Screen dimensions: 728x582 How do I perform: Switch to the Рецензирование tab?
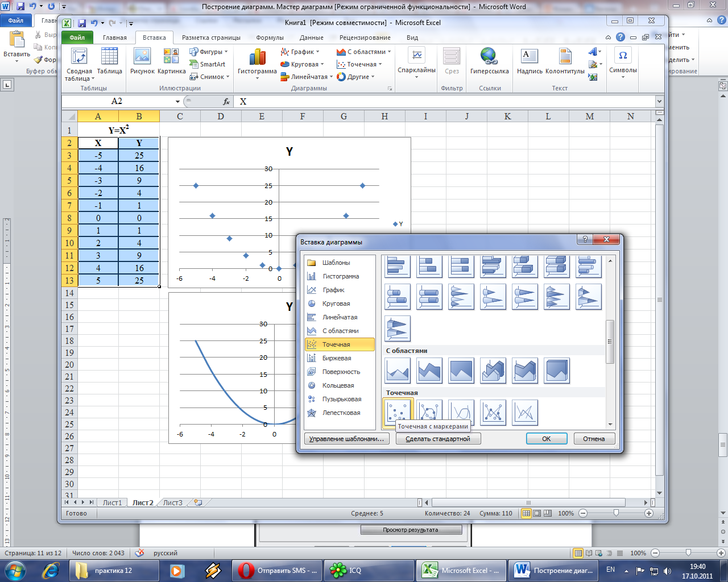pyautogui.click(x=365, y=38)
